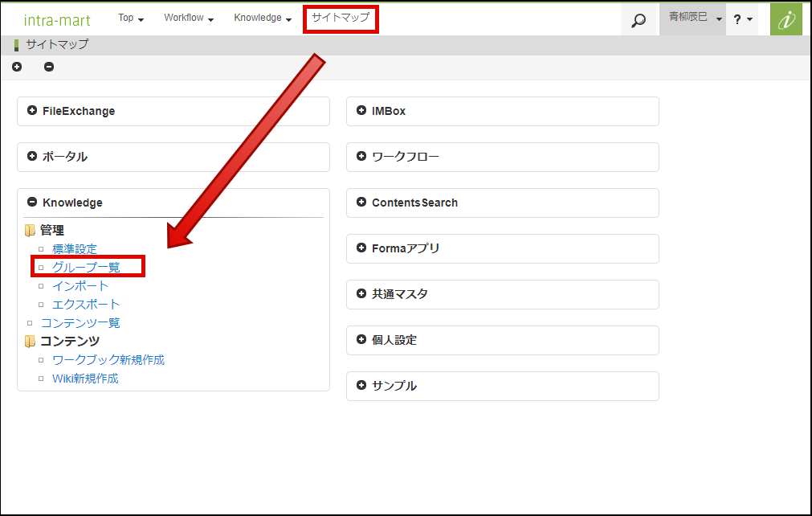This screenshot has width=812, height=516.
Task: Open the Workflow dropdown menu
Action: pos(189,18)
